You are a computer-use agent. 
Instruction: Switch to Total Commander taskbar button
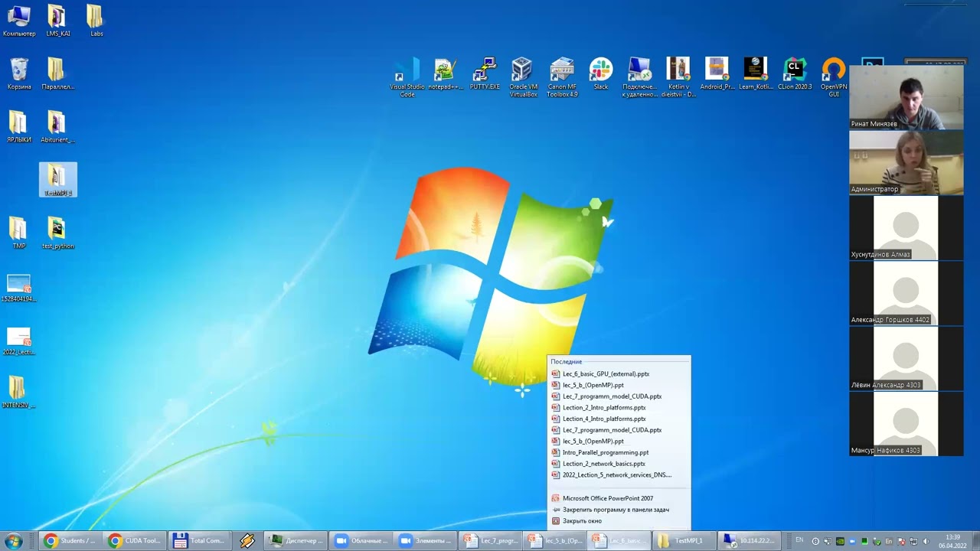click(200, 541)
